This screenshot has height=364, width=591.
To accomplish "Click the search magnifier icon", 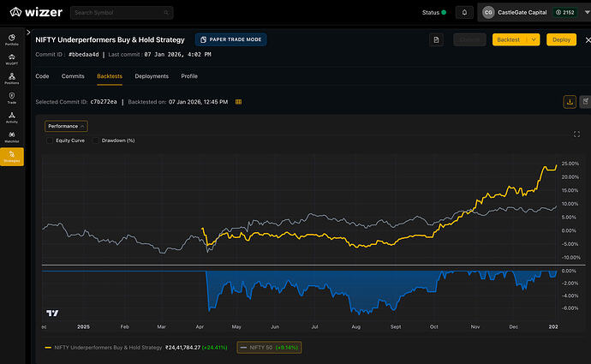I will tap(166, 13).
